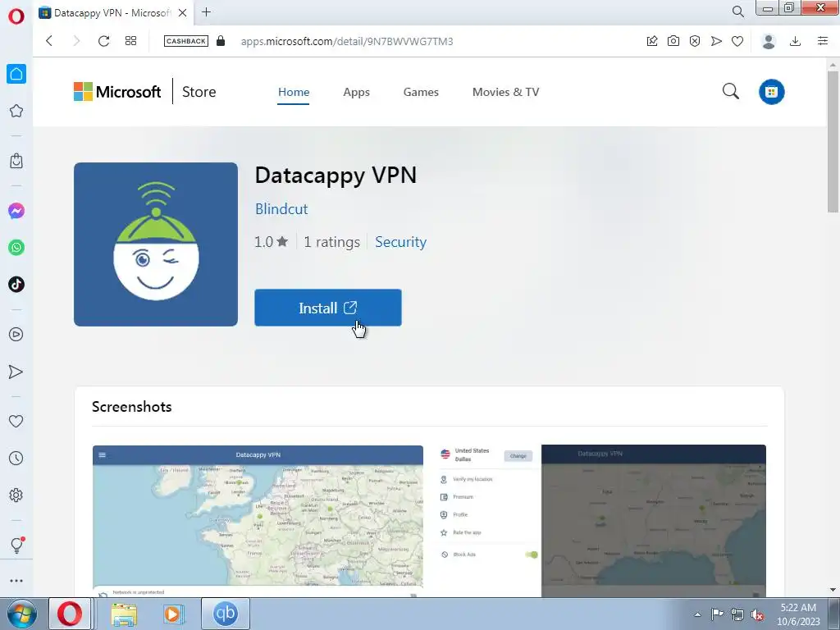The image size is (840, 630).
Task: Take a snapshot with camera icon
Action: click(673, 41)
